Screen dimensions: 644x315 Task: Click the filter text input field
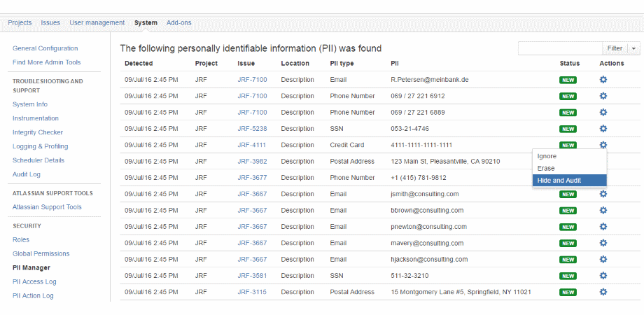[x=560, y=48]
